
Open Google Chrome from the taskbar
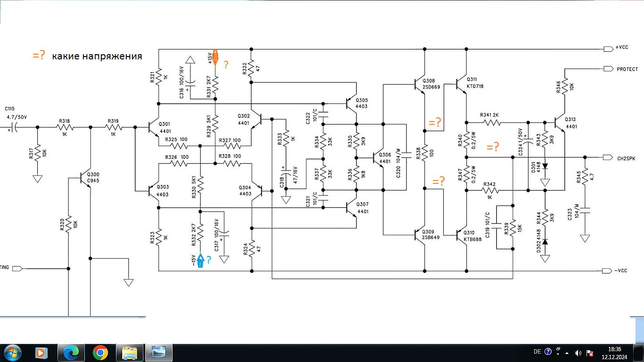[100, 352]
